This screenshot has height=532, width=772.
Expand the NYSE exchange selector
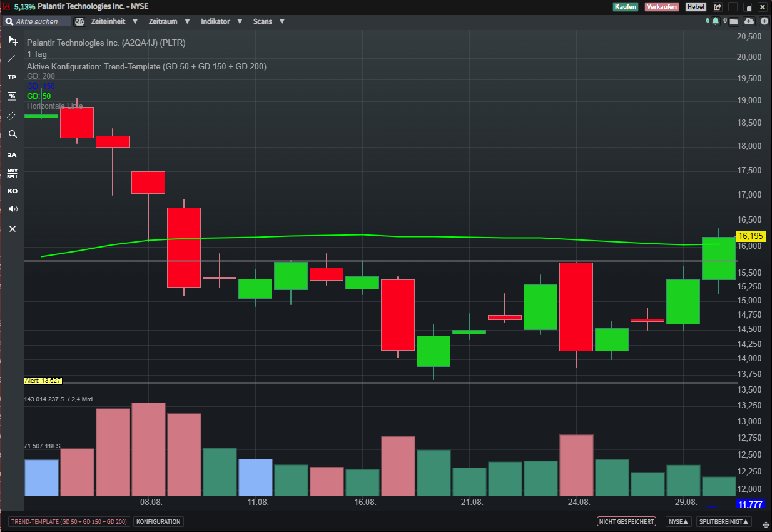(679, 521)
